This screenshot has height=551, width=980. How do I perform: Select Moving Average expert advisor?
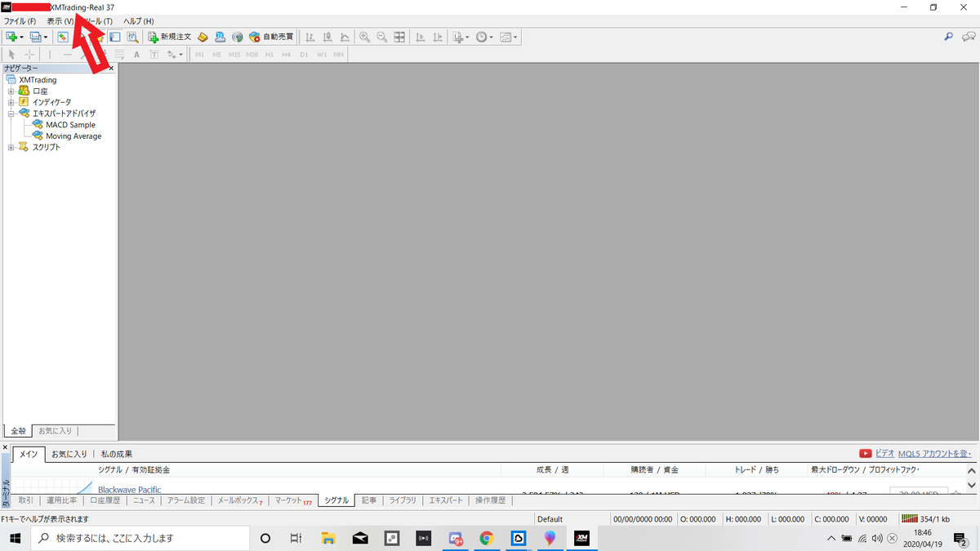73,136
